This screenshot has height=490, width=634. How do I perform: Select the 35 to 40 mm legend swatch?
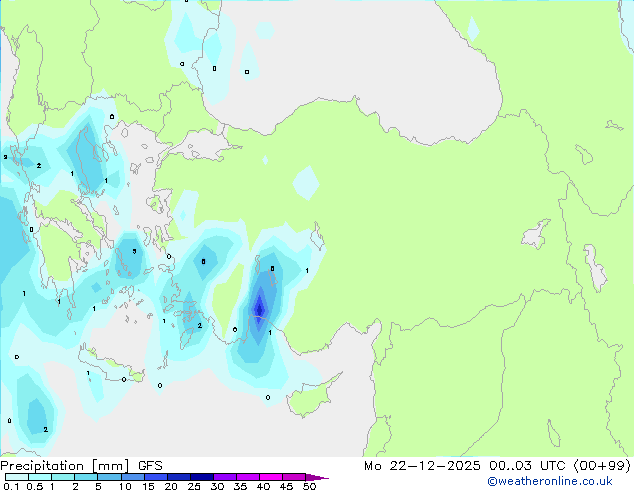247,477
